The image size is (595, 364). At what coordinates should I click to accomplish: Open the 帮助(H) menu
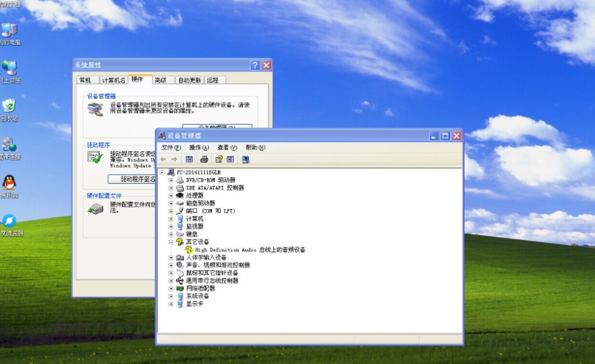pos(255,148)
